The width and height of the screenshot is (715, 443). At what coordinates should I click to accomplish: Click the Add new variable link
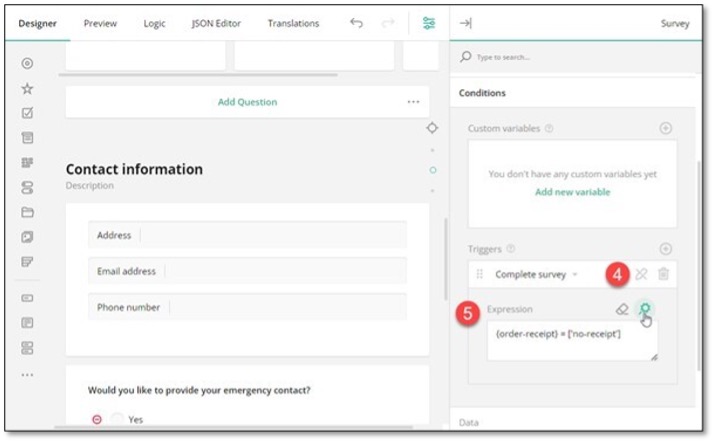(572, 192)
